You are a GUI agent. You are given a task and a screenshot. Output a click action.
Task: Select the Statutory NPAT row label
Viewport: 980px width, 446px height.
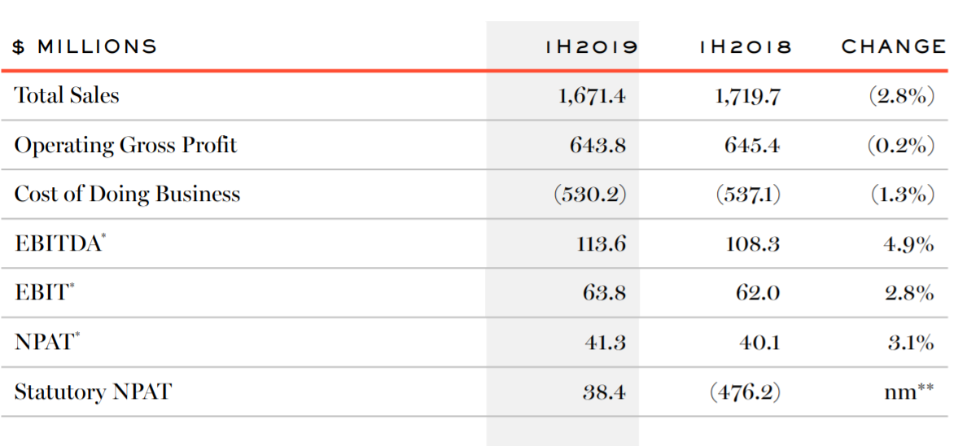point(93,391)
